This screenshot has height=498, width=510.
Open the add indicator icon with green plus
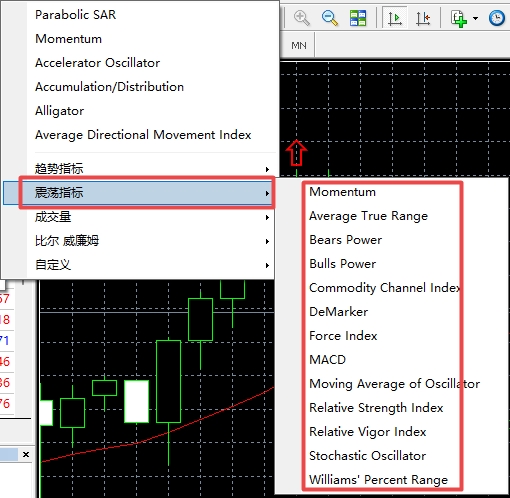point(459,18)
